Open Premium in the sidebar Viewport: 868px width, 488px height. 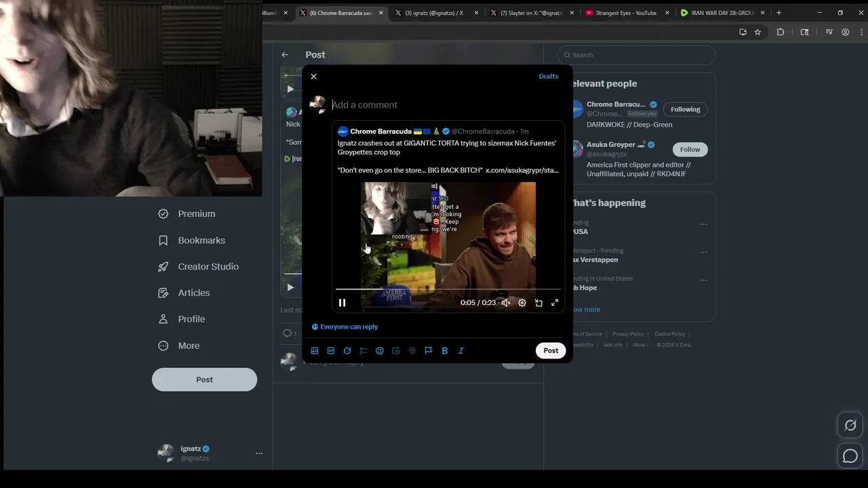[x=186, y=213]
